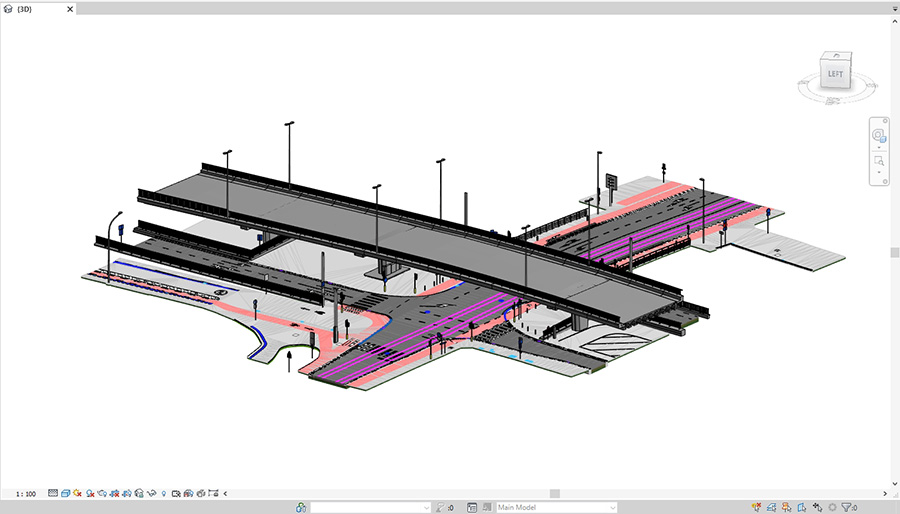
Task: Click the scroll up arrow
Action: (895, 21)
